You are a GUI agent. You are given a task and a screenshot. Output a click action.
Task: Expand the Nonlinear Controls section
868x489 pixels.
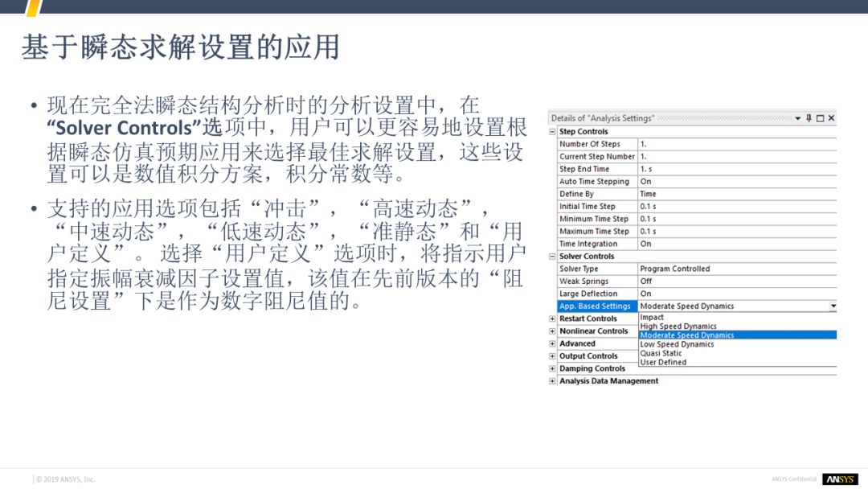click(x=552, y=331)
